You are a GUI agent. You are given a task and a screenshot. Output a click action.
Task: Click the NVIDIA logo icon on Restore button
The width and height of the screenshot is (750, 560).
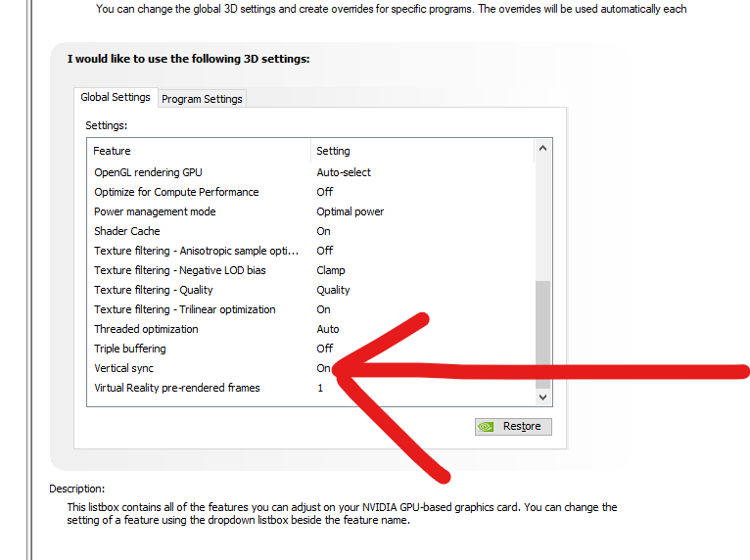(486, 427)
